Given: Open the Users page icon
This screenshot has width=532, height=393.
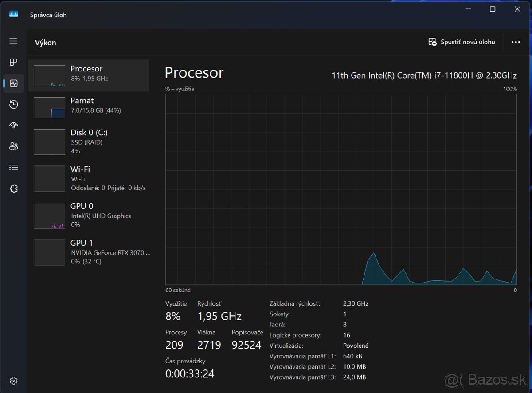Looking at the screenshot, I should [x=13, y=146].
